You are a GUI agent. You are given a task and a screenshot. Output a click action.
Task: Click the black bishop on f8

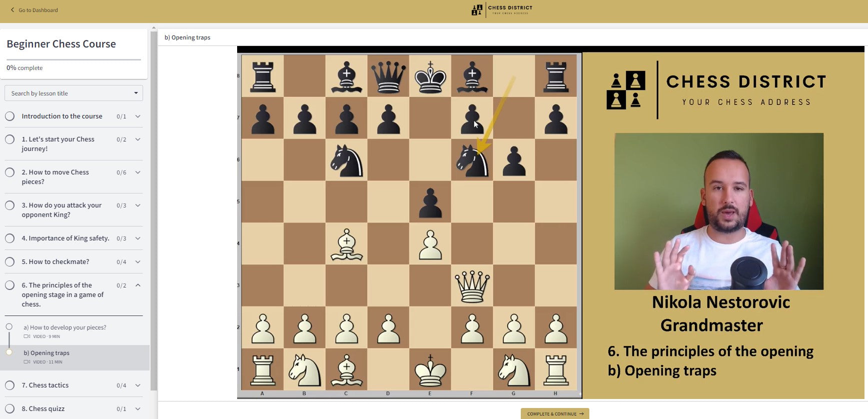pos(472,76)
